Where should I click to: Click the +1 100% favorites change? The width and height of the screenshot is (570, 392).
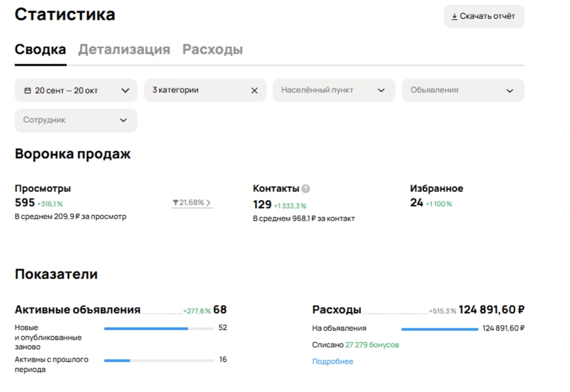(x=439, y=204)
